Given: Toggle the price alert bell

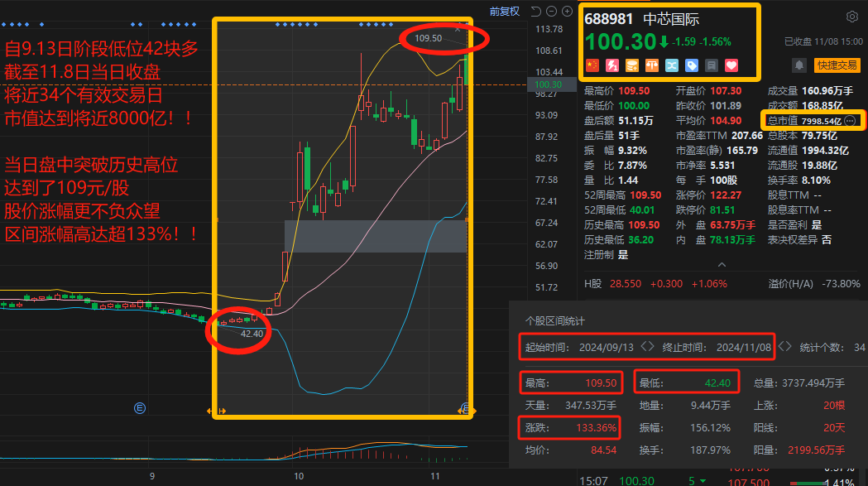Looking at the screenshot, I should tap(799, 65).
